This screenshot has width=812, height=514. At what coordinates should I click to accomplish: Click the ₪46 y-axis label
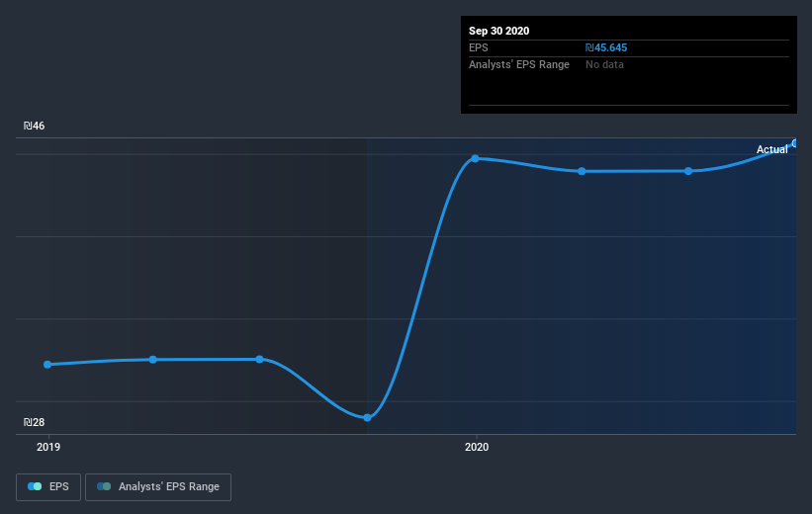pyautogui.click(x=35, y=126)
